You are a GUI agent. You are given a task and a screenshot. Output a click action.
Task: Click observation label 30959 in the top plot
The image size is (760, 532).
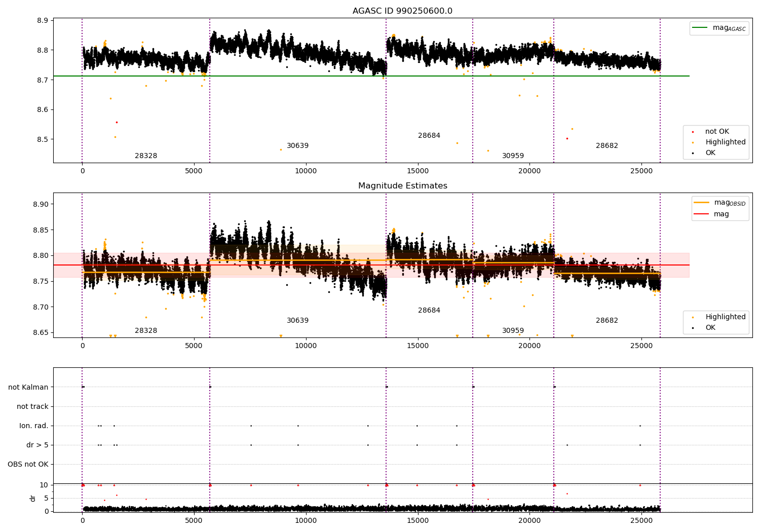(513, 156)
